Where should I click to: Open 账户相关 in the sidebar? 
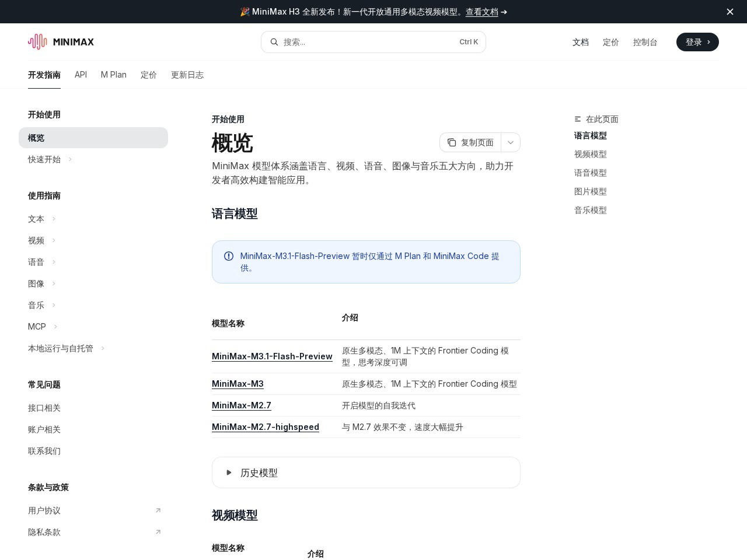44,429
